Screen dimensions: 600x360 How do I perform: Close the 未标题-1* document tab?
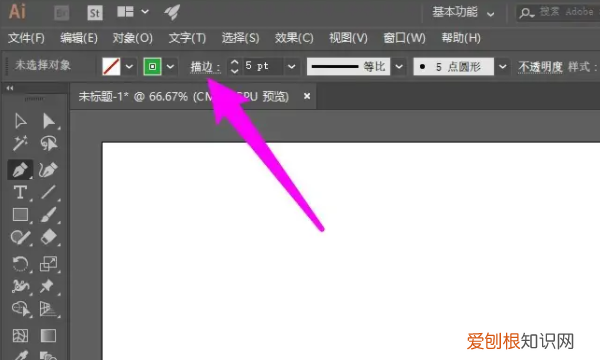(x=307, y=96)
